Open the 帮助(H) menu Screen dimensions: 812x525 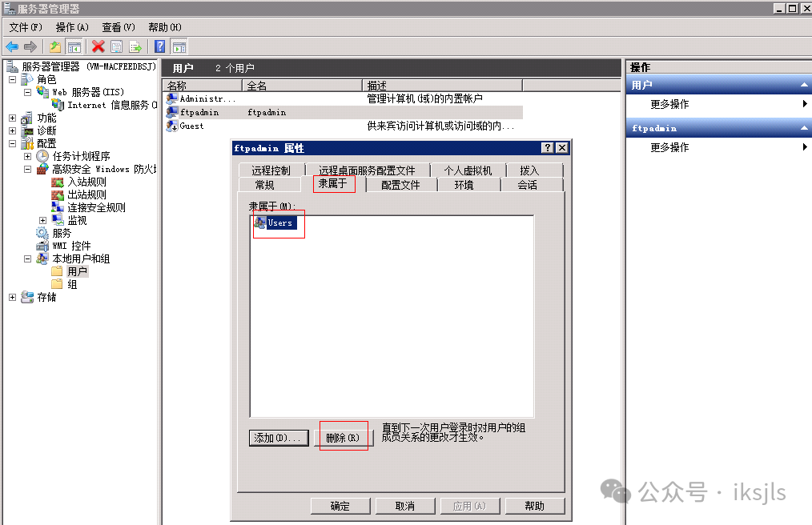165,27
